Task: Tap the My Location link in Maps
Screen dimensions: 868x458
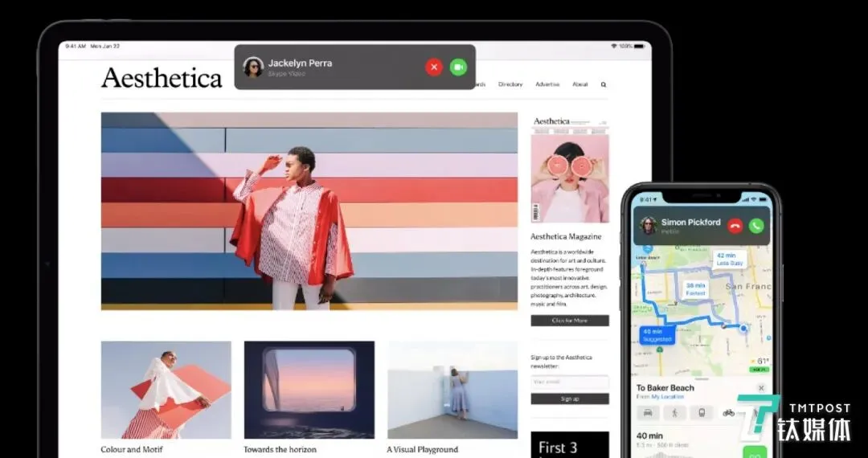Action: coord(668,397)
